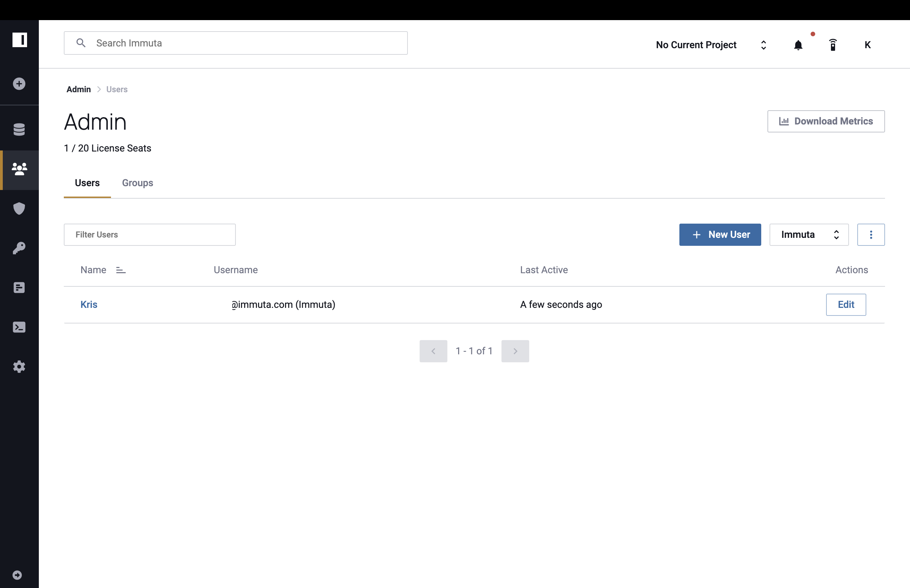Click the Immuta logo icon
The image size is (910, 588).
tap(19, 40)
